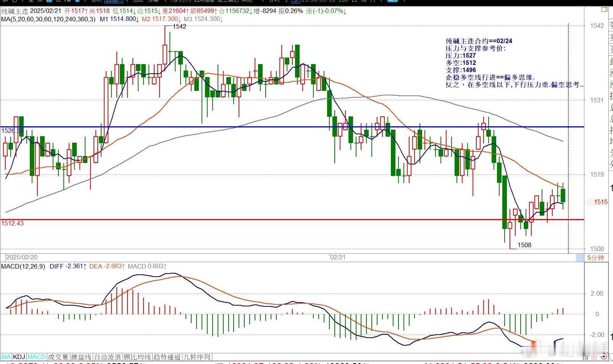This screenshot has width=613, height=364.
Task: Click the 1508 low price marker
Action: 524,245
